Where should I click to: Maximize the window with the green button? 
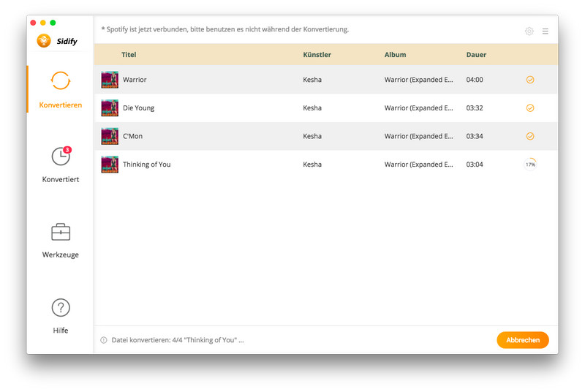pyautogui.click(x=53, y=23)
